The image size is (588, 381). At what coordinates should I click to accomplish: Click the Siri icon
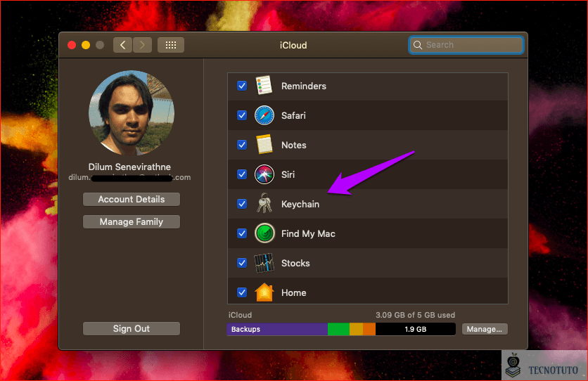(x=264, y=174)
